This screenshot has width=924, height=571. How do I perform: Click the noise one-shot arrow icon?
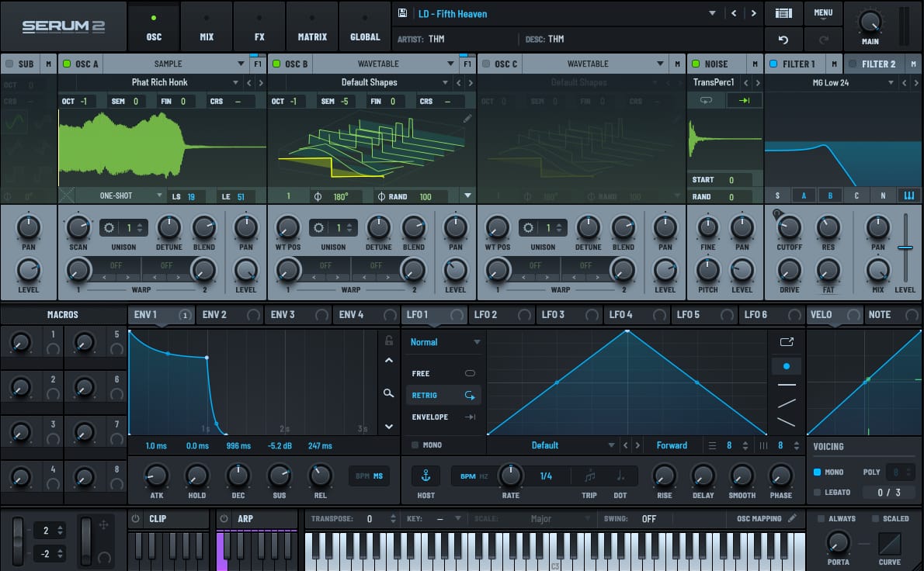click(744, 101)
